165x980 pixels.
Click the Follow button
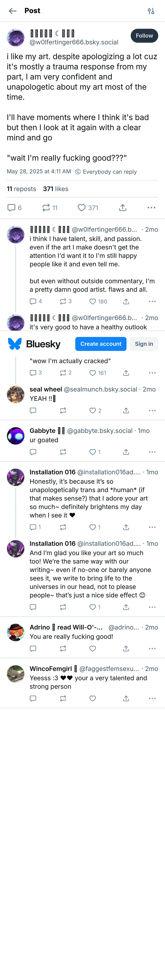(144, 36)
